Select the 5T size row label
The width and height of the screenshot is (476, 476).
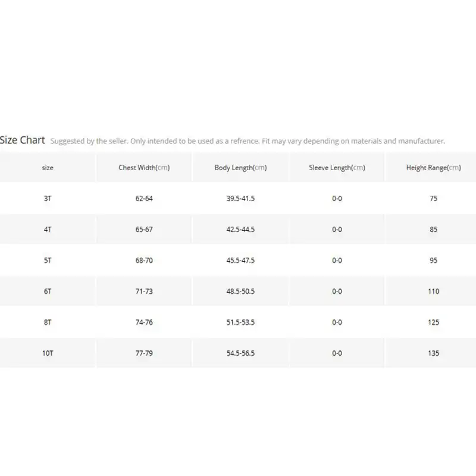pos(48,261)
